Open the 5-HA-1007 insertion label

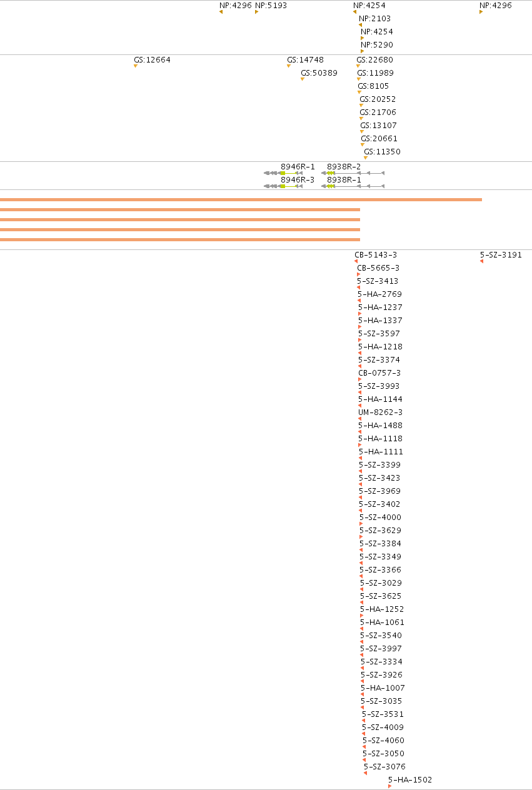383,688
